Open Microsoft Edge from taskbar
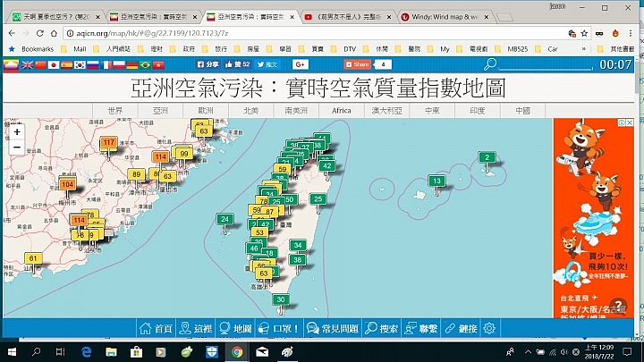644x362 pixels. [86, 352]
